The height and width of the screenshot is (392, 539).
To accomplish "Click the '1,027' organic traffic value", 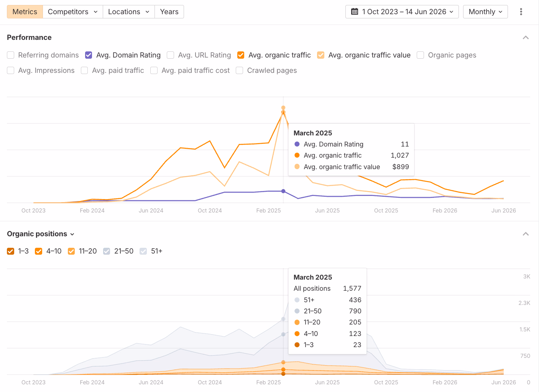I will 400,155.
